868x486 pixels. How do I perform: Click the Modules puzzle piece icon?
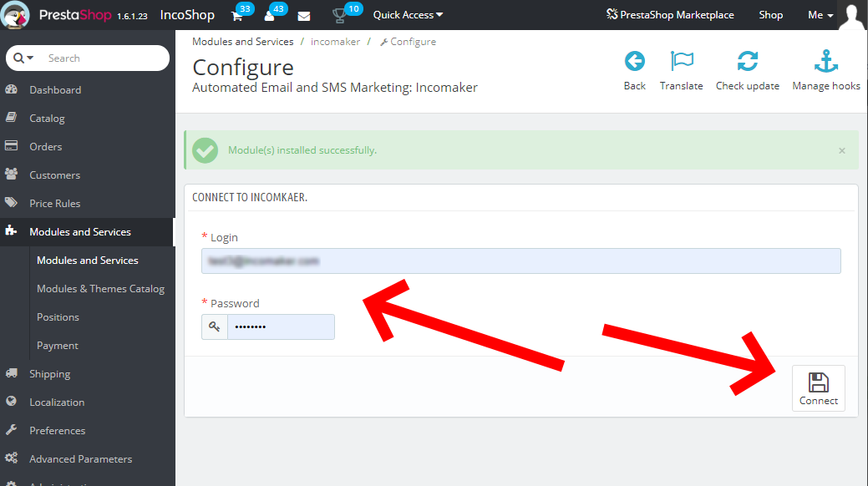11,230
